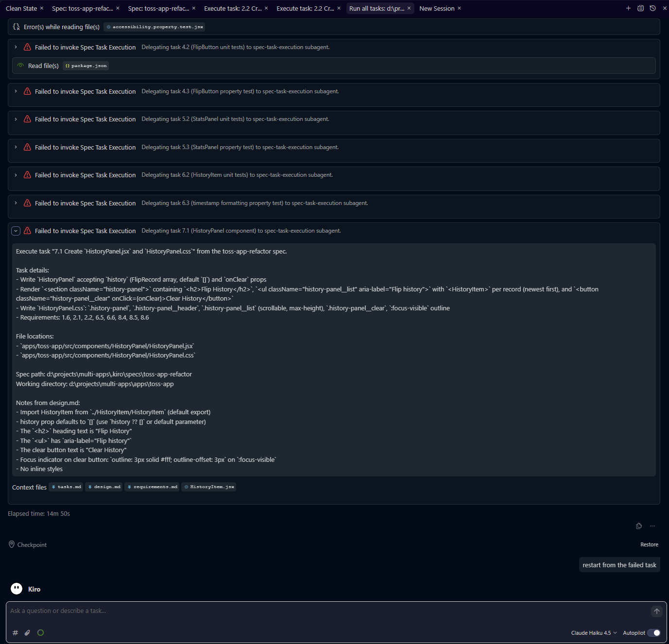The height and width of the screenshot is (644, 669).
Task: Expand the task 4.3 FlipButton property test row
Action: tap(16, 91)
